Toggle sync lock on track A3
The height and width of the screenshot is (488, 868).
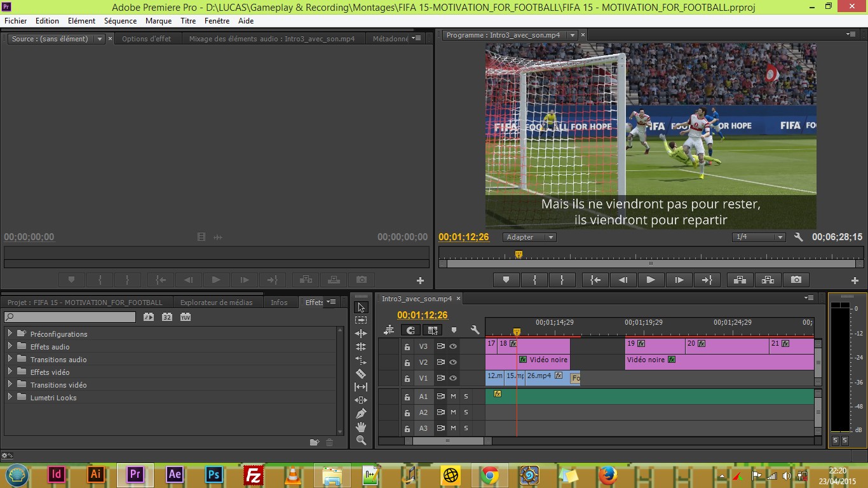click(x=440, y=428)
